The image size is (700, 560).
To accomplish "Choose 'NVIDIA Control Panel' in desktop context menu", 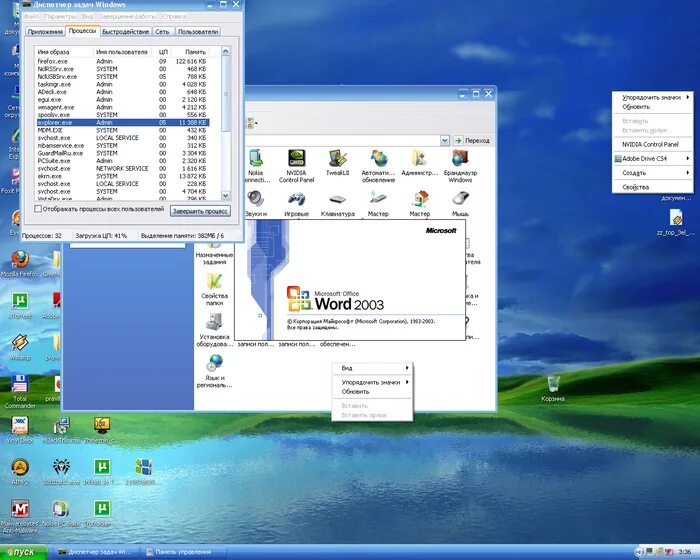I will point(653,144).
